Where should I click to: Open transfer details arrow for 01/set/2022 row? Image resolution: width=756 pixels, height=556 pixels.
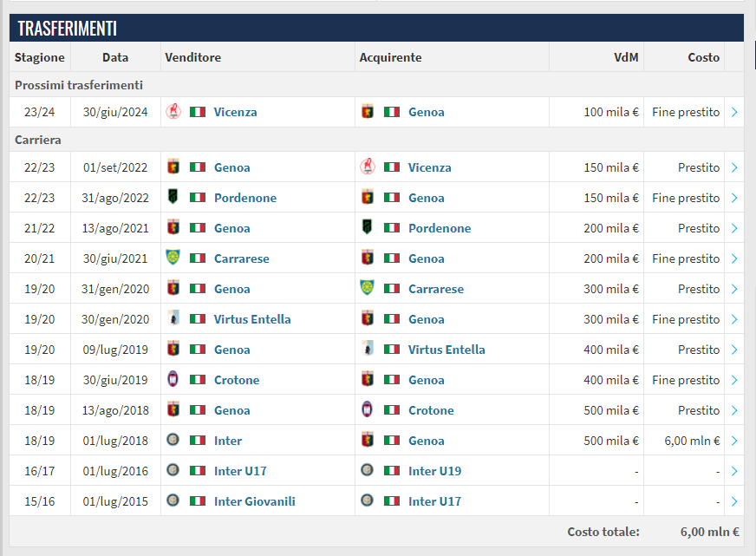(734, 167)
